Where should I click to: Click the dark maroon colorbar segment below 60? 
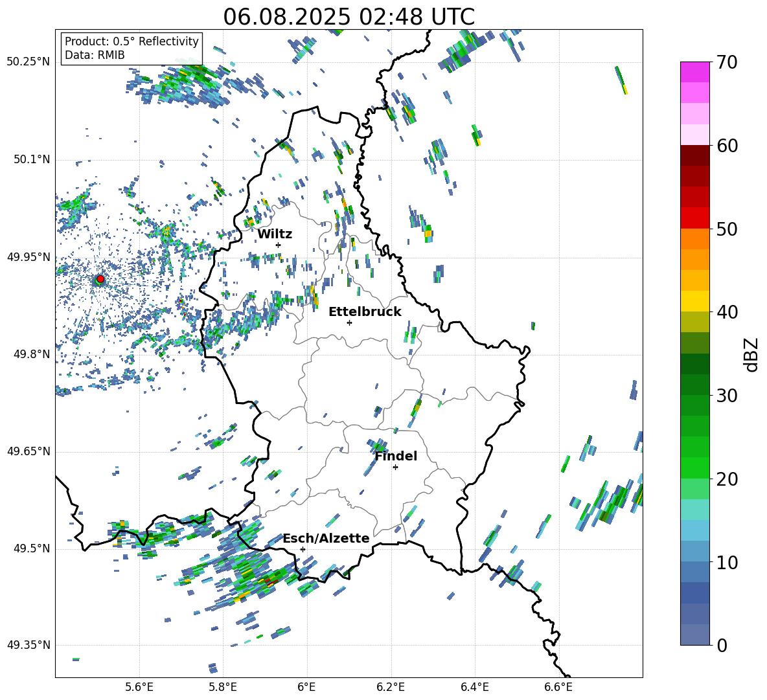point(695,155)
